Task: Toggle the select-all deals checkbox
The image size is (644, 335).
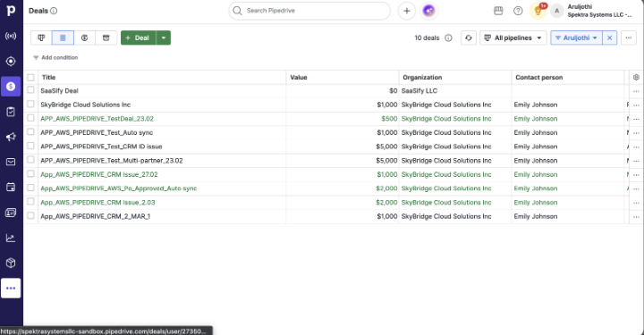Action: (30, 77)
